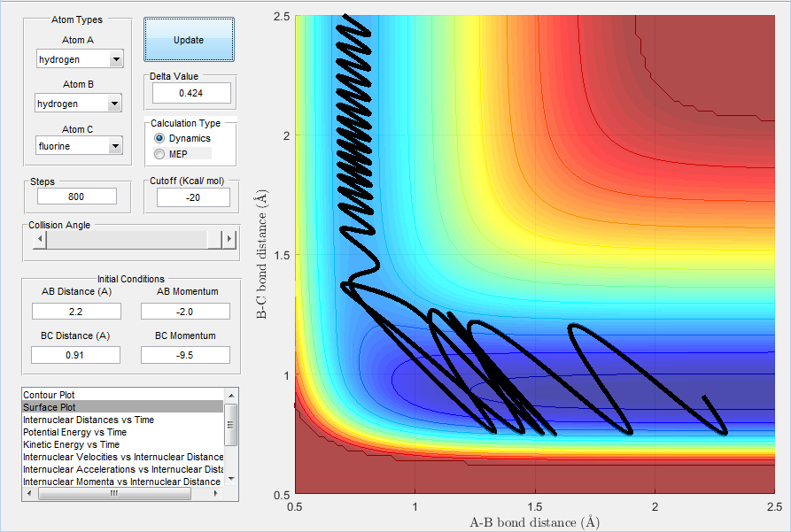The image size is (791, 532).
Task: Select Kinetic Energy vs Time entry
Action: (122, 444)
